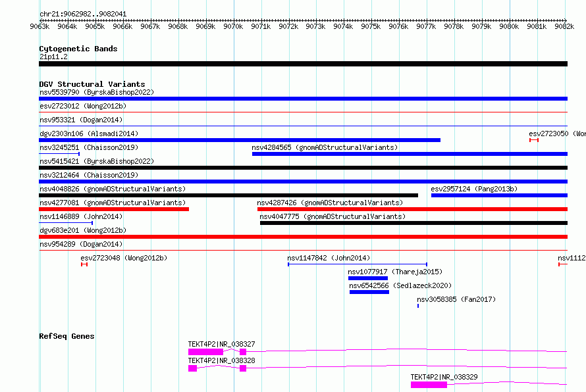Click the small esv2723048 red variant marker

84,264
